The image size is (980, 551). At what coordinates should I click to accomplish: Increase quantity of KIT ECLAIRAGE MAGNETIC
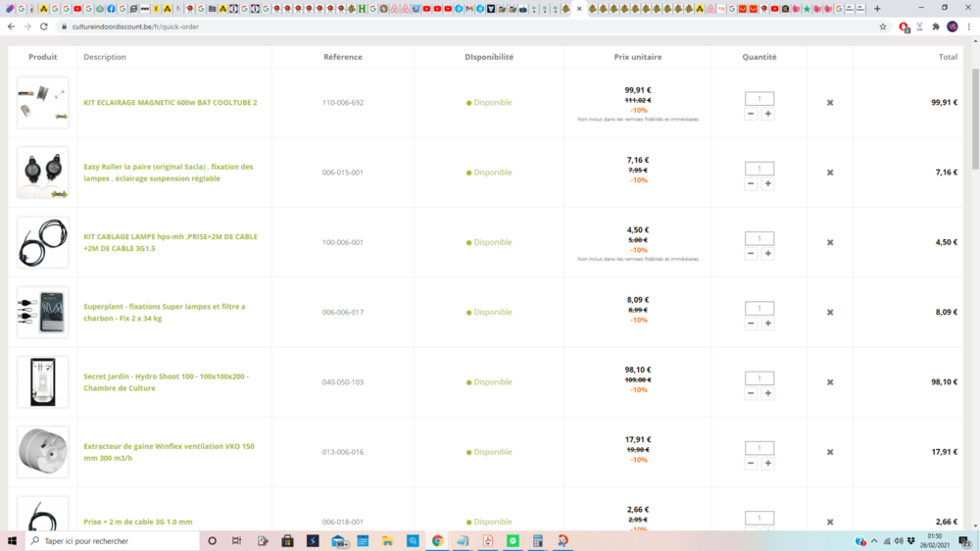tap(768, 114)
